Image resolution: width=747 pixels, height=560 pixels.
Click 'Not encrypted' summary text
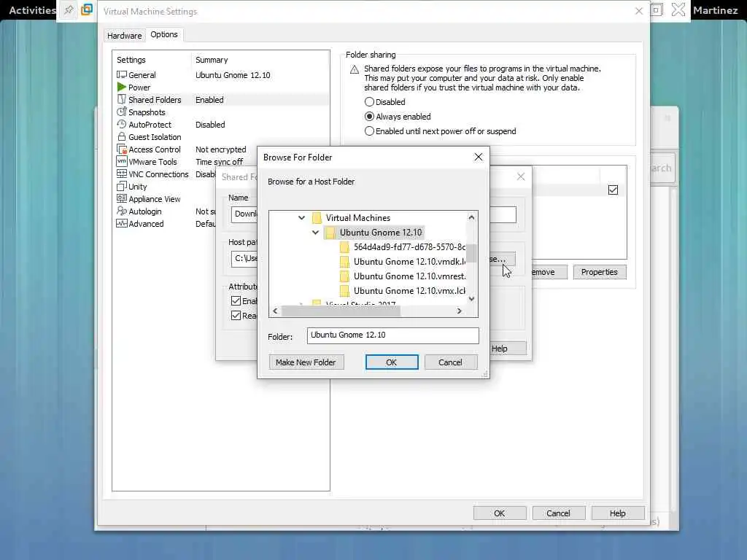pyautogui.click(x=220, y=149)
